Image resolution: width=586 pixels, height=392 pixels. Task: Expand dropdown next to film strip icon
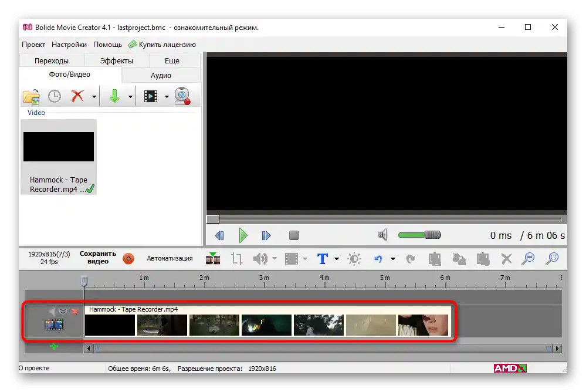(x=167, y=96)
